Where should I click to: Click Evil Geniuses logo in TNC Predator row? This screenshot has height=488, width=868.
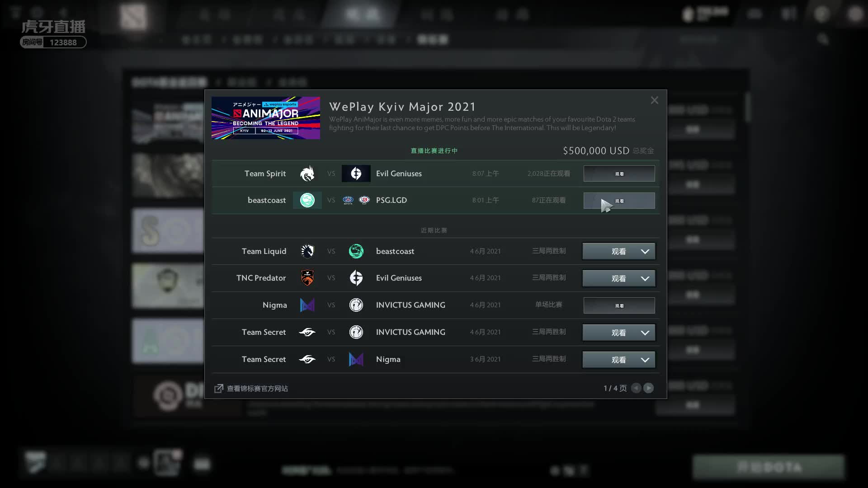[x=356, y=278]
